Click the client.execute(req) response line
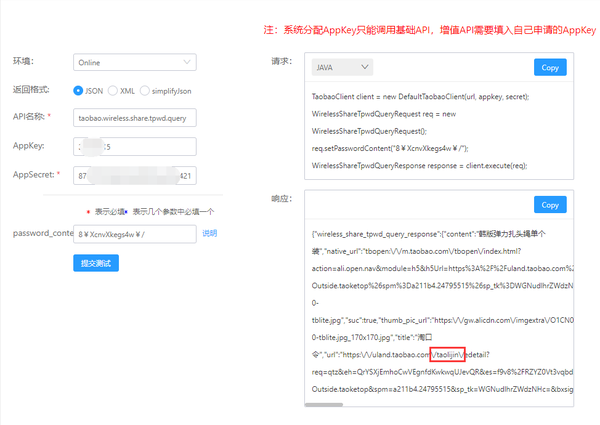 coord(420,165)
